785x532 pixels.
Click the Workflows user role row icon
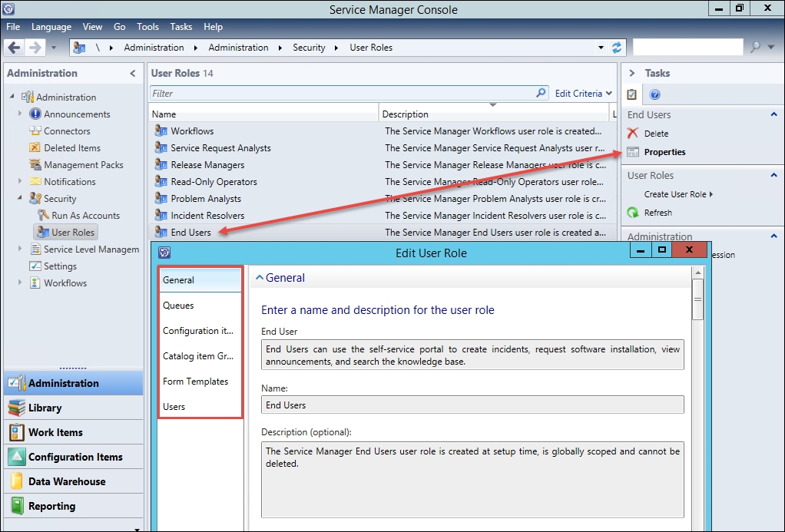[161, 131]
